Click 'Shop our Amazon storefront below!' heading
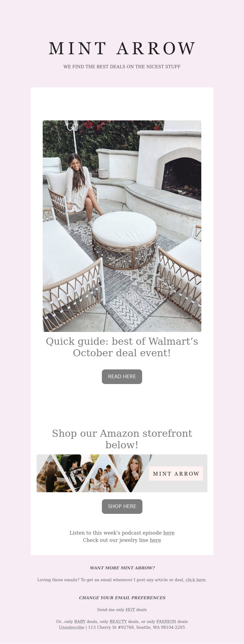This screenshot has height=644, width=244. click(122, 439)
